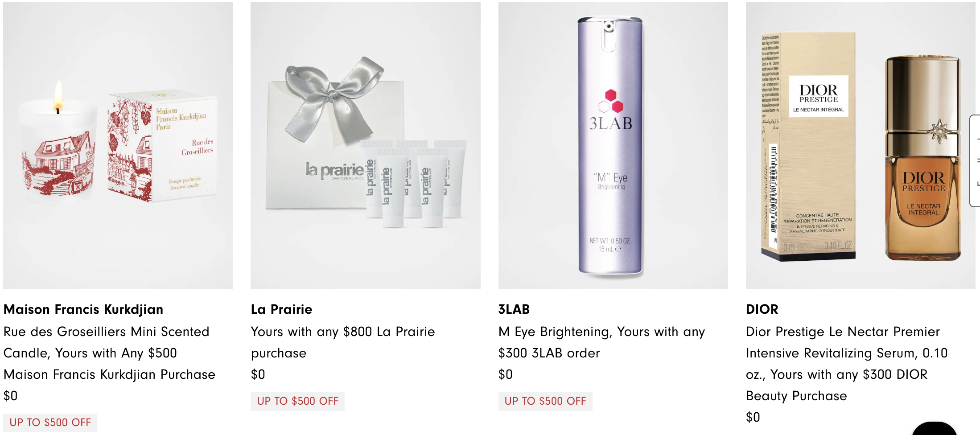Click the $0 price under La Prairie

[x=258, y=374]
